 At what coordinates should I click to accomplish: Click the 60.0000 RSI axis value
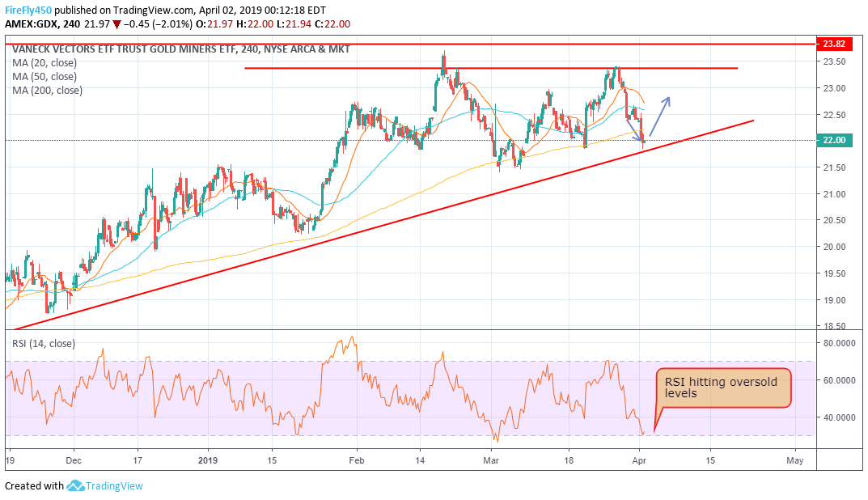tap(840, 380)
